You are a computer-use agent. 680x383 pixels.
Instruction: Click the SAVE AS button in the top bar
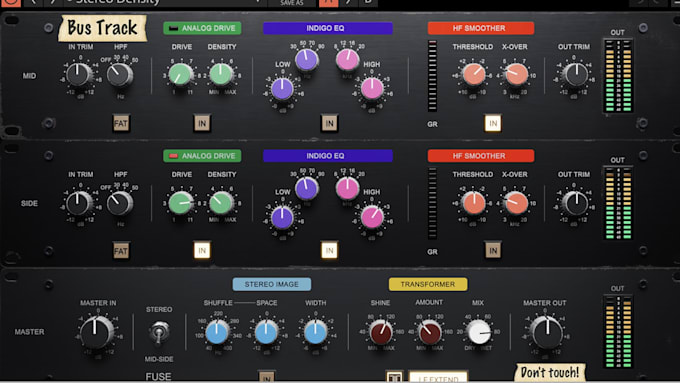click(x=292, y=3)
